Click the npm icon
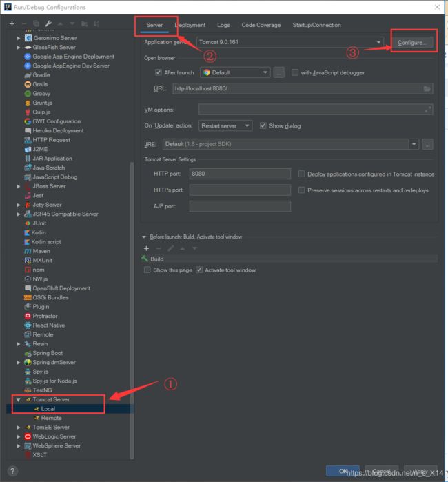This screenshot has width=448, height=482. coord(28,270)
